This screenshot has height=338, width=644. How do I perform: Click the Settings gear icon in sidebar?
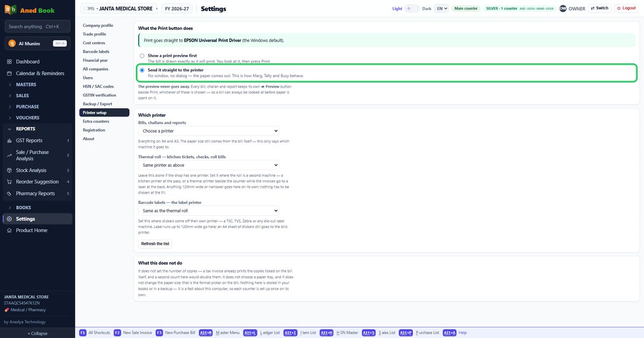click(9, 219)
